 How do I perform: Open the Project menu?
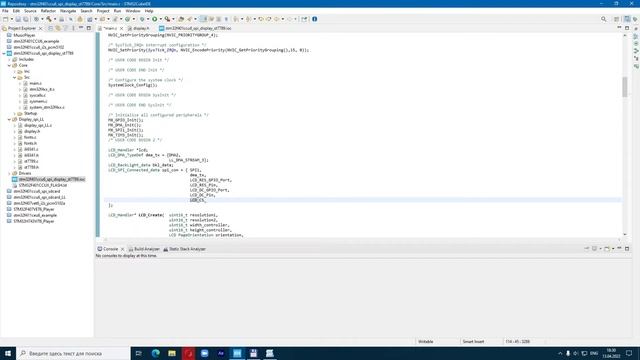click(103, 11)
